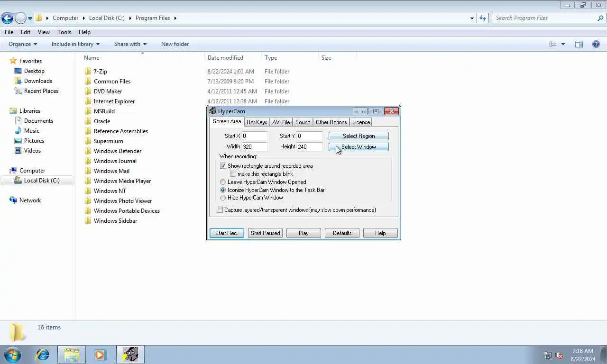Click HyperCam taskbar icon

[130, 355]
